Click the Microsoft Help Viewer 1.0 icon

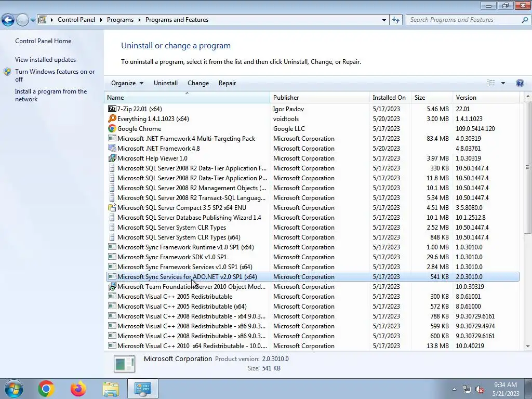point(112,158)
